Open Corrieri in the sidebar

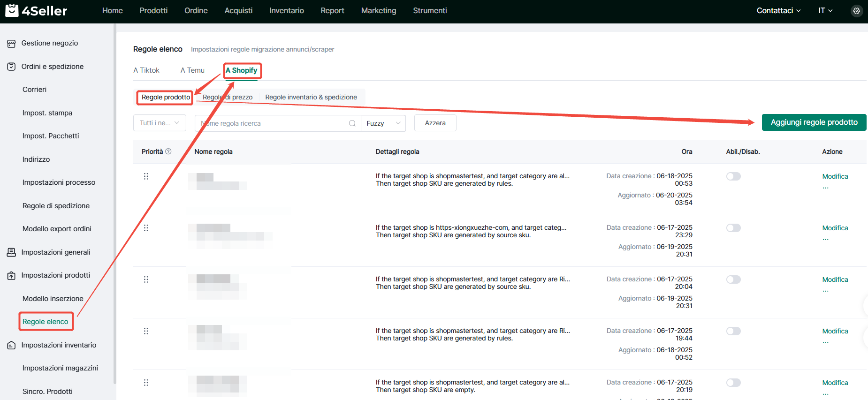[x=35, y=90]
